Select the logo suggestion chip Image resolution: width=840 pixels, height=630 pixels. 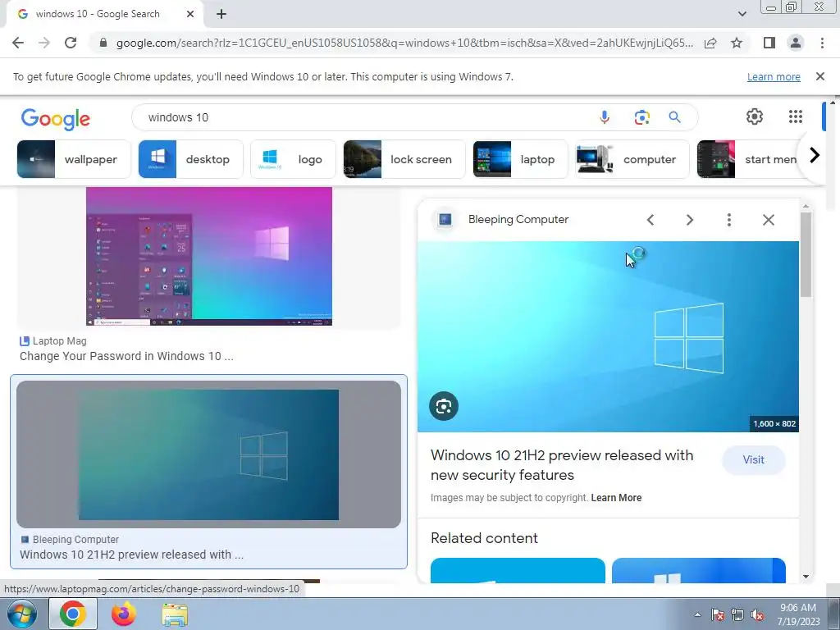tap(293, 159)
